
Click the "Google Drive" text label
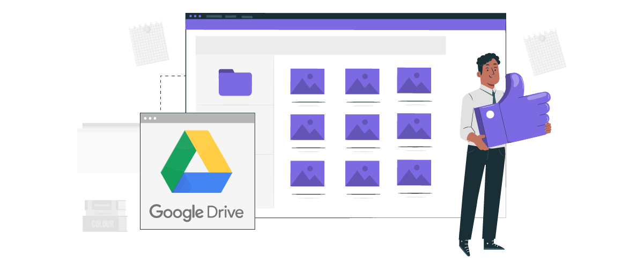[196, 212]
